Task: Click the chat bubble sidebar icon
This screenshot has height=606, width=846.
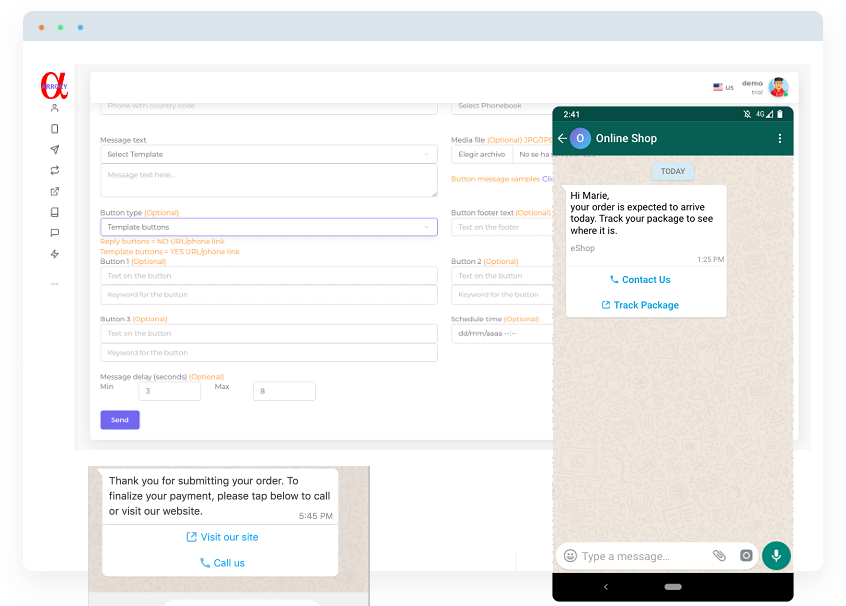Action: click(55, 233)
